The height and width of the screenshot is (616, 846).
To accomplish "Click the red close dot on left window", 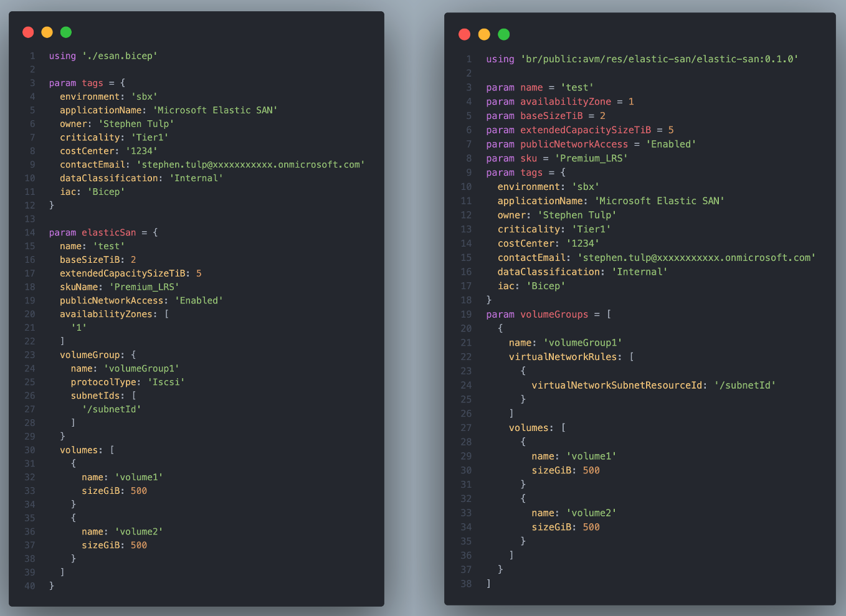I will [x=28, y=32].
